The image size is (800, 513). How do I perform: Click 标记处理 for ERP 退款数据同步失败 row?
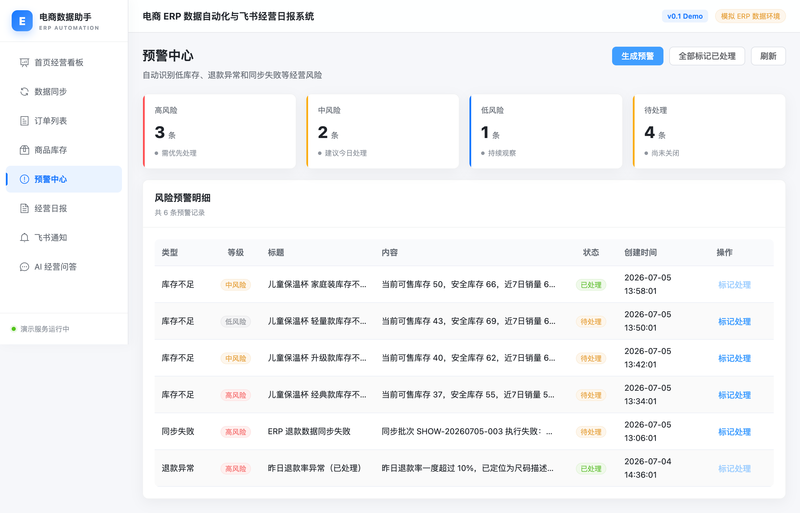click(x=734, y=432)
